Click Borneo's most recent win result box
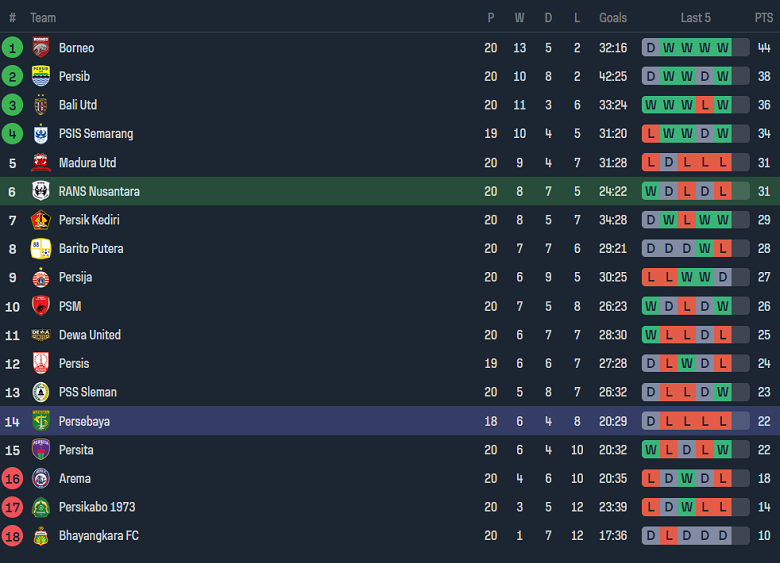This screenshot has height=563, width=780. (x=723, y=48)
